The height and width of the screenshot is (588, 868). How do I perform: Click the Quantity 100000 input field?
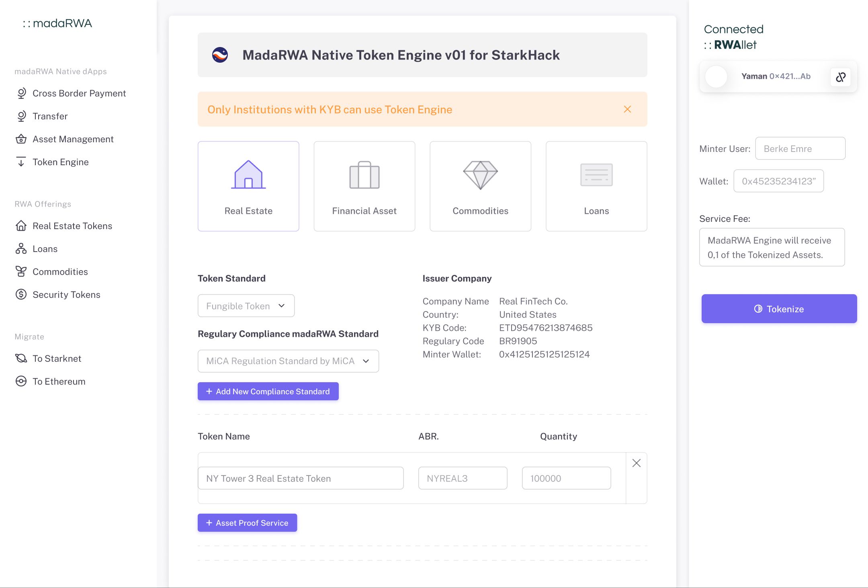(566, 478)
